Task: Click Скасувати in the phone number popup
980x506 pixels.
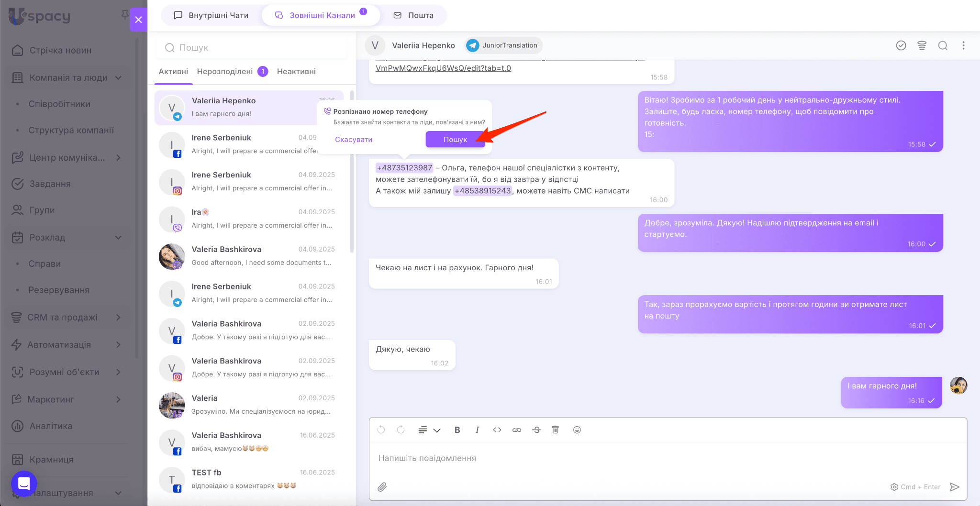Action: point(353,139)
